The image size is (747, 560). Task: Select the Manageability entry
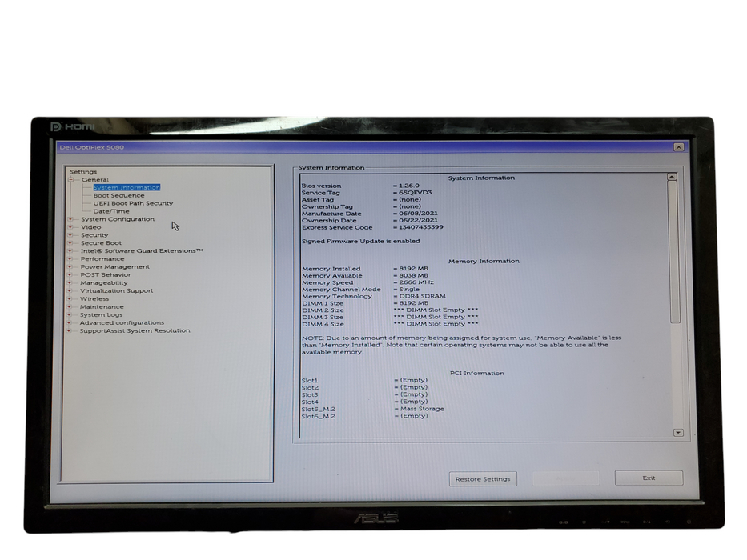coord(104,283)
